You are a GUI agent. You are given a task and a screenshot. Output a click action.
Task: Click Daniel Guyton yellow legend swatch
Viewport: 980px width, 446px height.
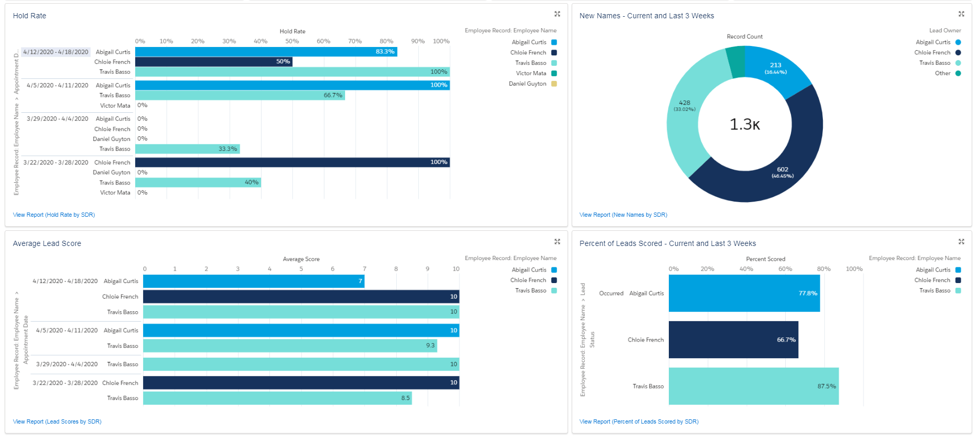(x=554, y=84)
